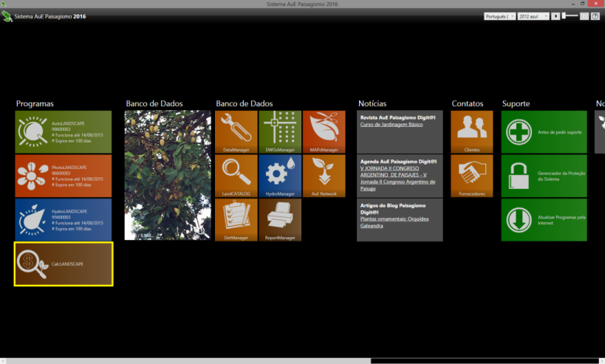
Task: Open the HydroLANDSCAPE tile
Action: point(63,219)
